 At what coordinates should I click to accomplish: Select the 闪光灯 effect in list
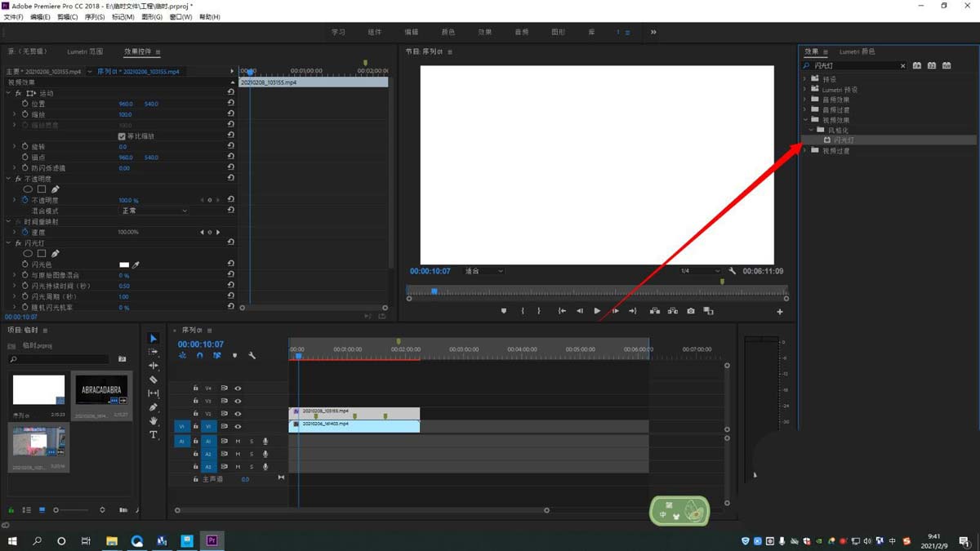(x=844, y=140)
